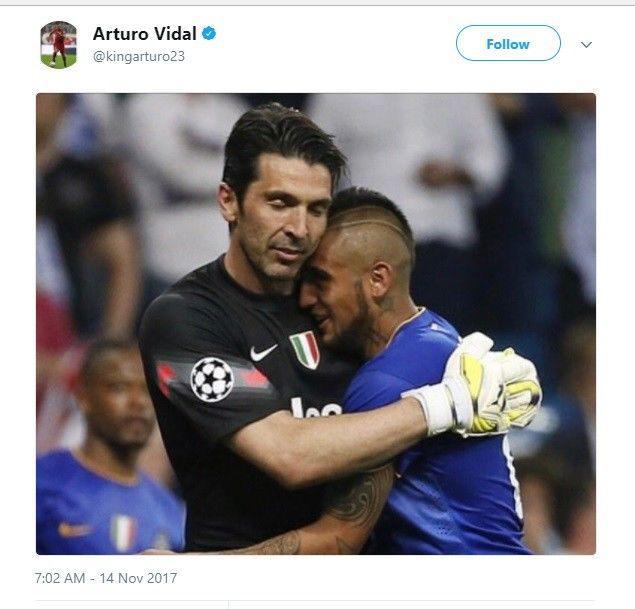Open the tweet timestamp 7:02 AM link
The height and width of the screenshot is (609, 635).
click(60, 578)
